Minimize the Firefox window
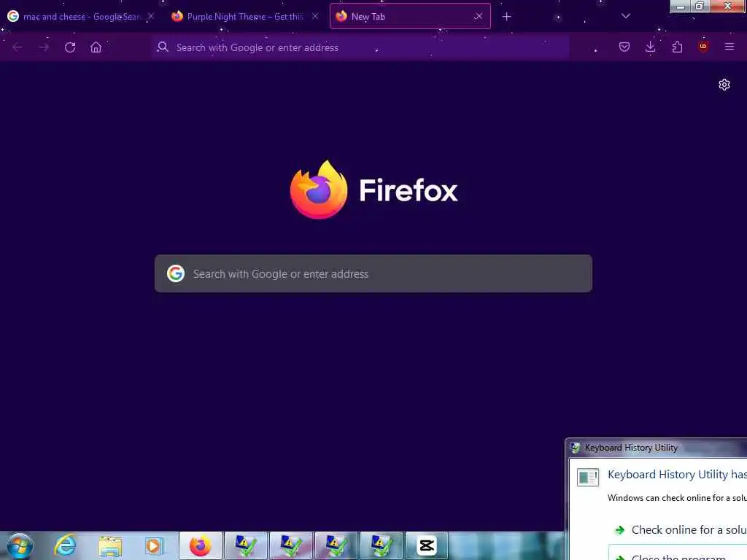This screenshot has height=560, width=747. tap(681, 6)
